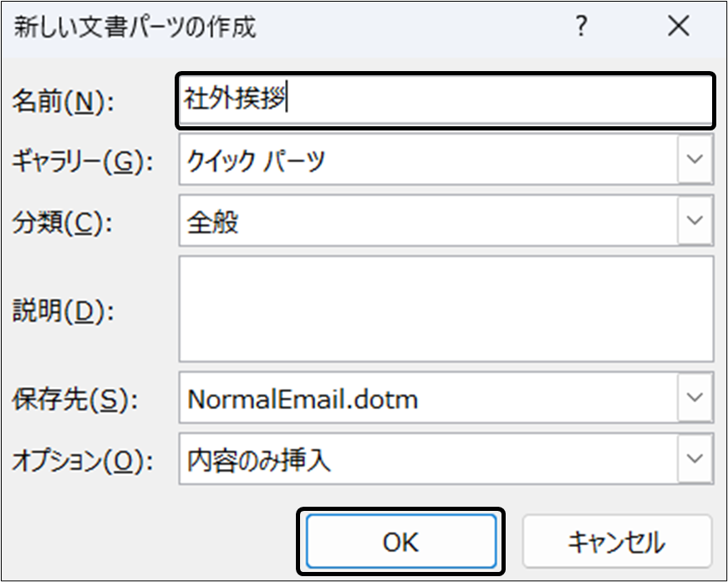Click inside the 説明 description text area

[445, 309]
